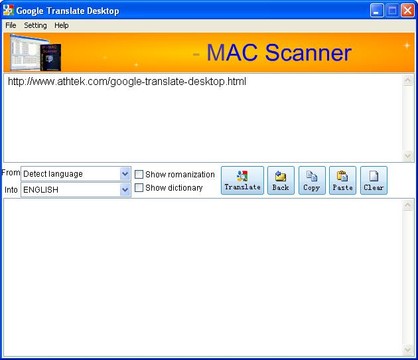Minimize the Google Translate Desktop window
Viewport: 418px width, 360px height.
tap(377, 11)
